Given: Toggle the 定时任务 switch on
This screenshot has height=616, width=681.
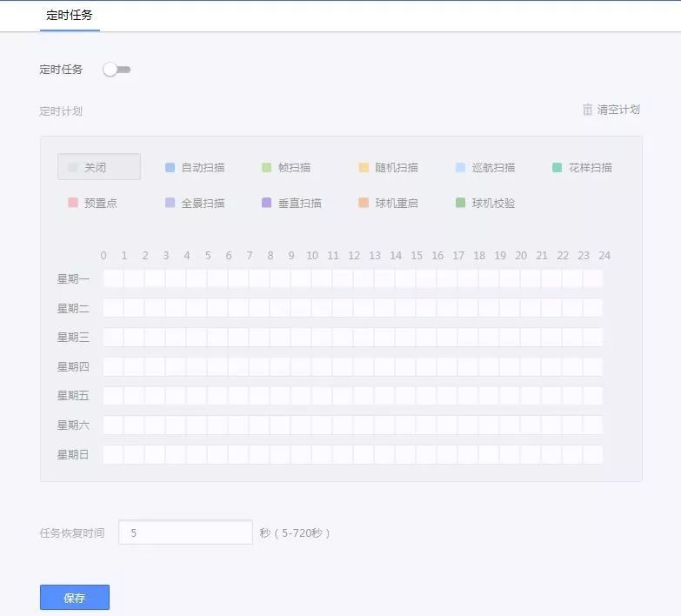Looking at the screenshot, I should 117,70.
